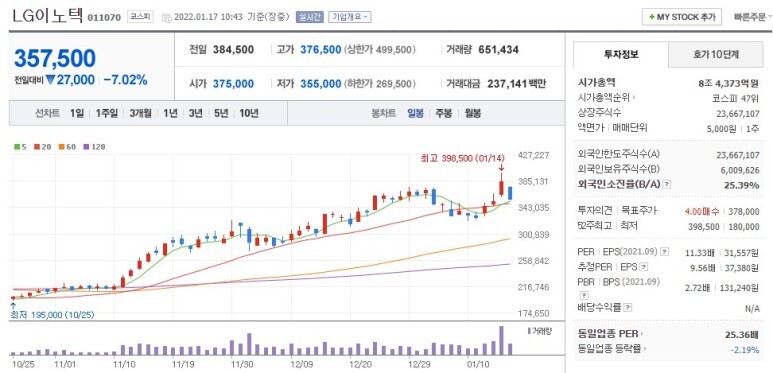The height and width of the screenshot is (373, 773).
Task: Click the 외국인소진율 value 25.39%
Action: [x=742, y=185]
